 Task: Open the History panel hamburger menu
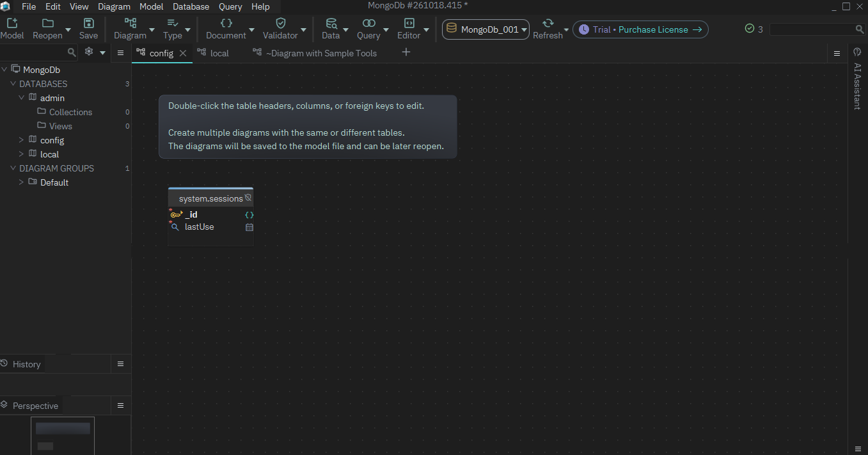[x=120, y=364]
